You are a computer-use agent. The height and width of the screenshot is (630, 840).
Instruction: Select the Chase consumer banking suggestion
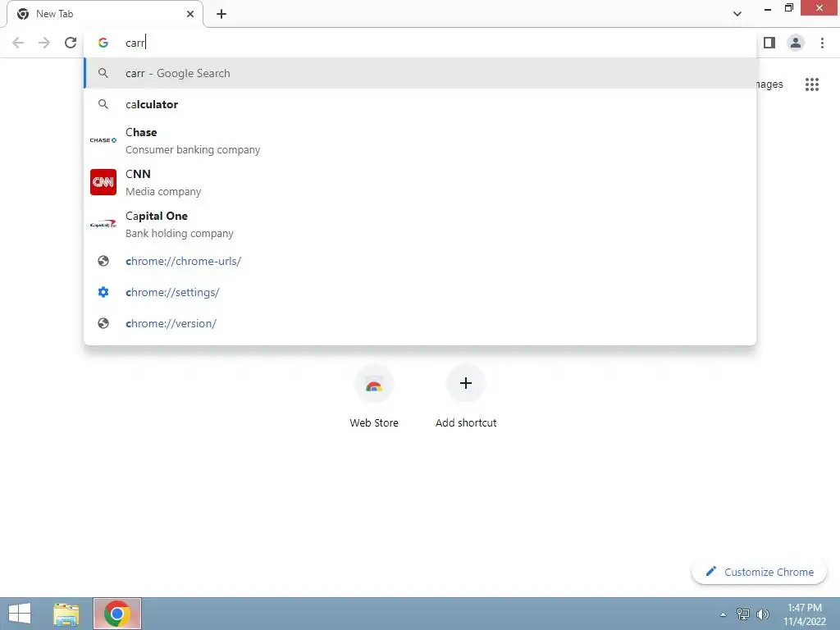coord(421,140)
